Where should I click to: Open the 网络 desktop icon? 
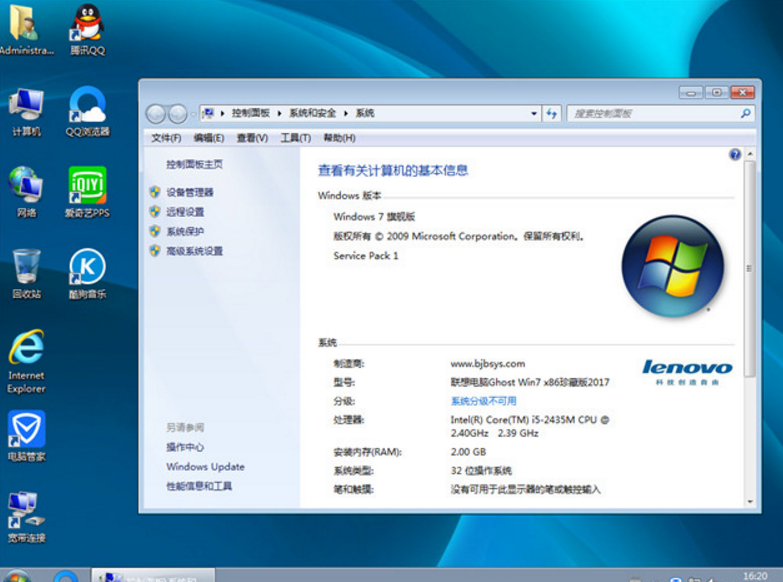pyautogui.click(x=26, y=192)
